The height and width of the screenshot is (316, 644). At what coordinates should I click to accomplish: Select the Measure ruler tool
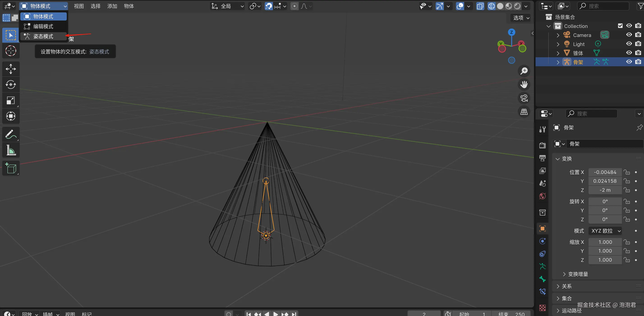[x=11, y=150]
